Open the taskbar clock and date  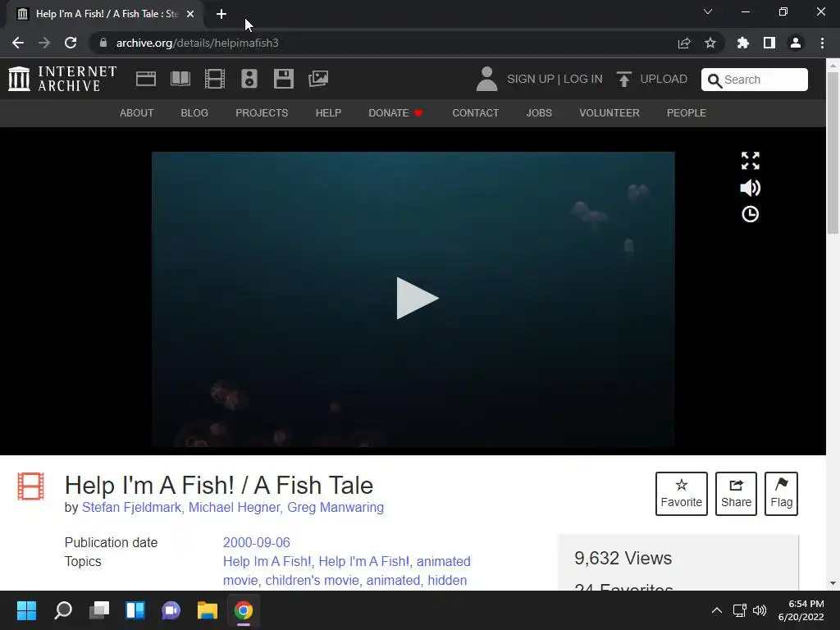point(801,610)
